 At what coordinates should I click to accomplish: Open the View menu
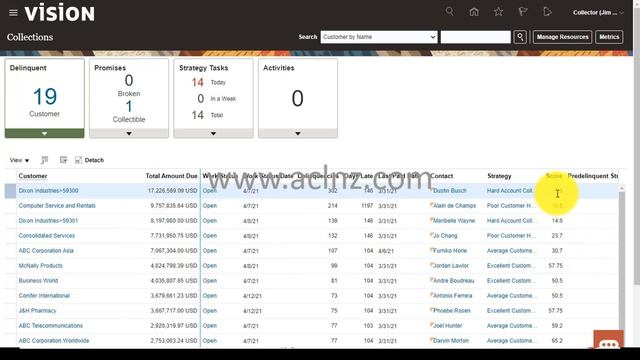pos(19,160)
